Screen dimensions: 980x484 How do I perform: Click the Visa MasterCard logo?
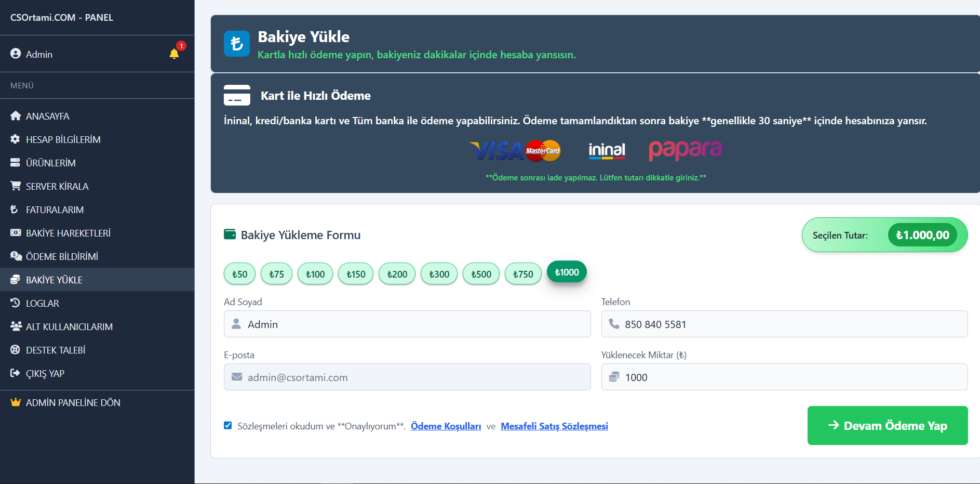[x=514, y=151]
